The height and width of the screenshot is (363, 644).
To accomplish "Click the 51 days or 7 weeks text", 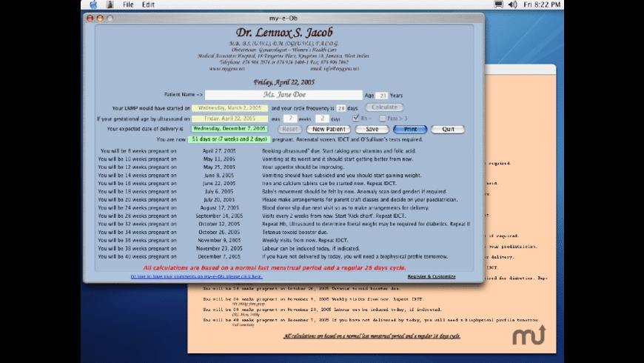I will (229, 139).
